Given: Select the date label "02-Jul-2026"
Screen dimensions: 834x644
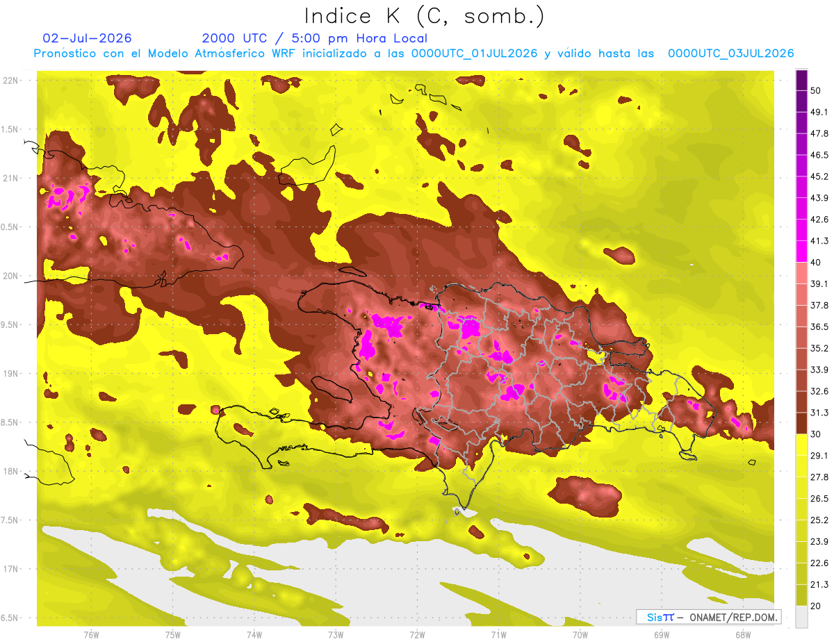Looking at the screenshot, I should [87, 38].
